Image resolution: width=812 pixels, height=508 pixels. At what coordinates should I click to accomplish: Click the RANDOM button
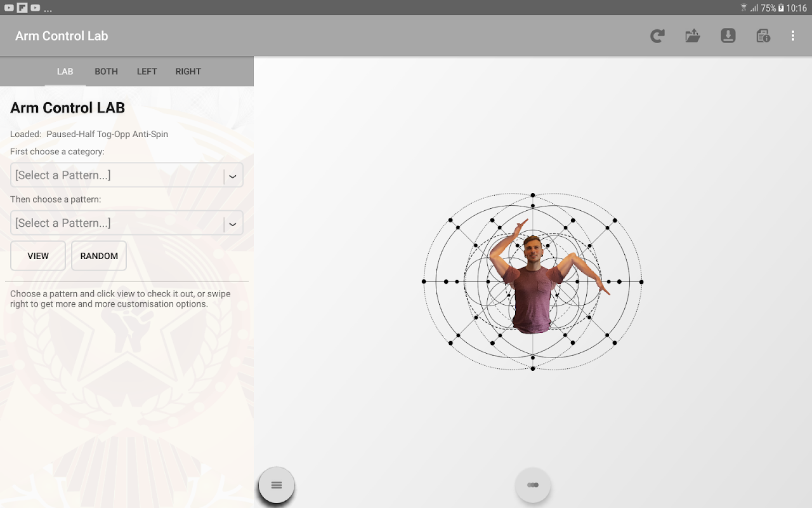point(99,256)
